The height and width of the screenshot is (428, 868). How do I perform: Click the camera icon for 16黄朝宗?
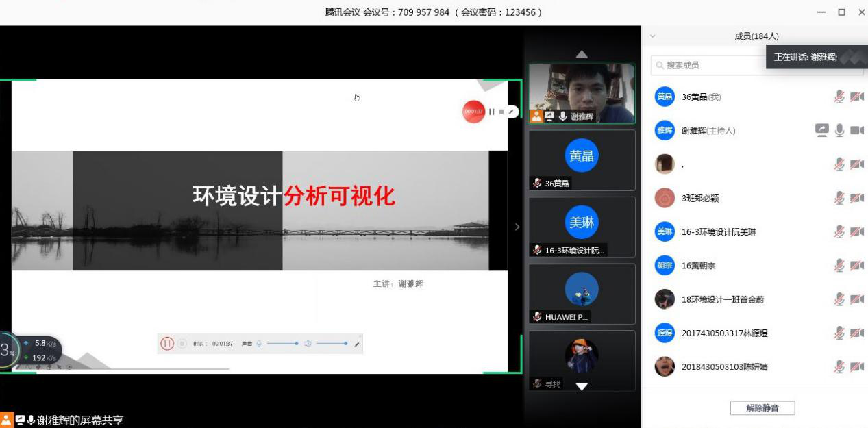click(x=857, y=265)
